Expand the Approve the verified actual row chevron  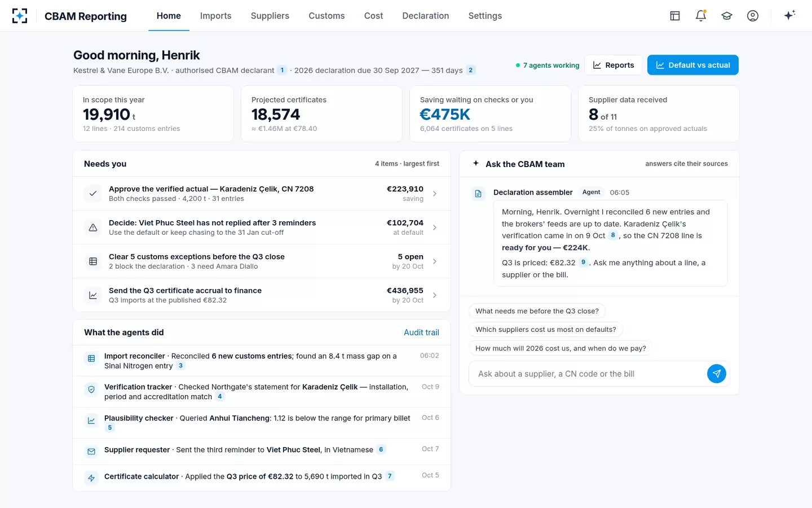[x=435, y=194]
